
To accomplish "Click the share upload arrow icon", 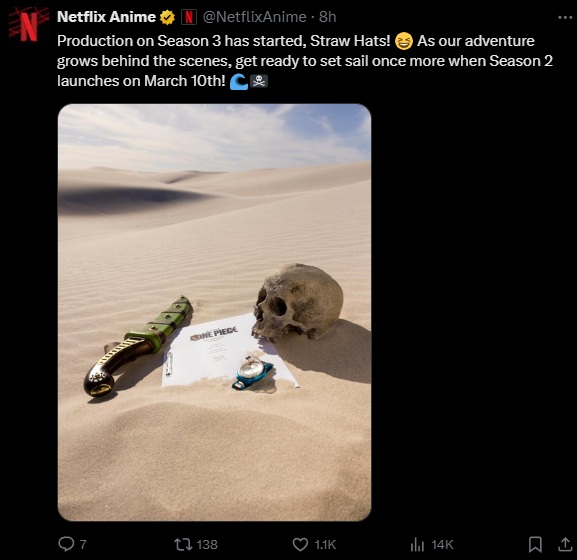I will (565, 544).
